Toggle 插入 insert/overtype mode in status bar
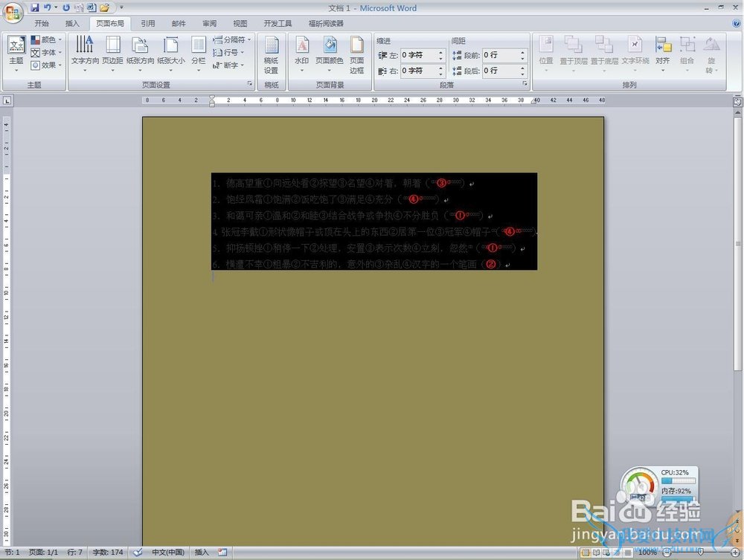 202,552
